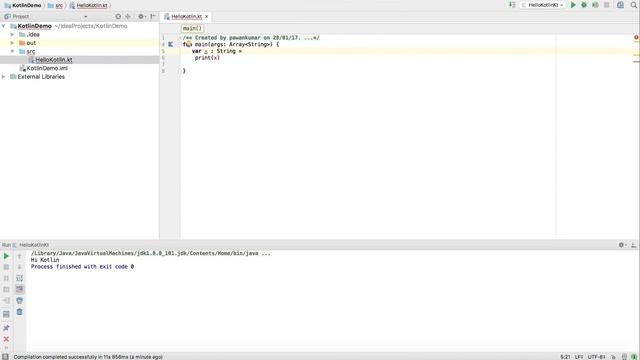Click the error stripe indicator at top right
Viewport: 640px width, 360px height.
click(636, 37)
